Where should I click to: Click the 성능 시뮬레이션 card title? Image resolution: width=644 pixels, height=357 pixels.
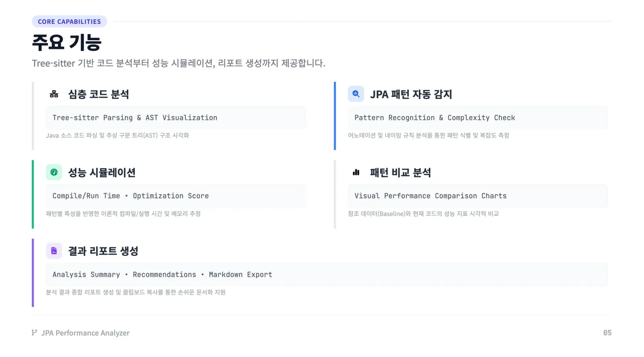pyautogui.click(x=102, y=172)
